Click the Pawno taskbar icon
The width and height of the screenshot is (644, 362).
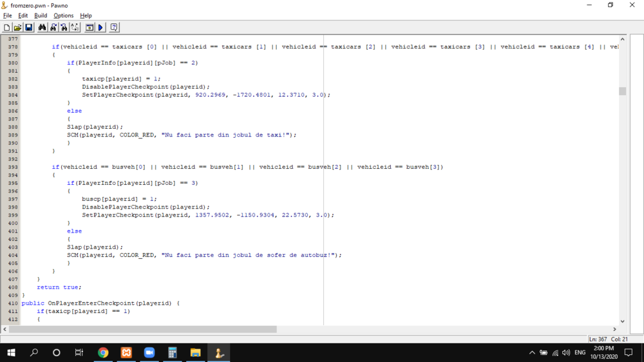(x=218, y=352)
